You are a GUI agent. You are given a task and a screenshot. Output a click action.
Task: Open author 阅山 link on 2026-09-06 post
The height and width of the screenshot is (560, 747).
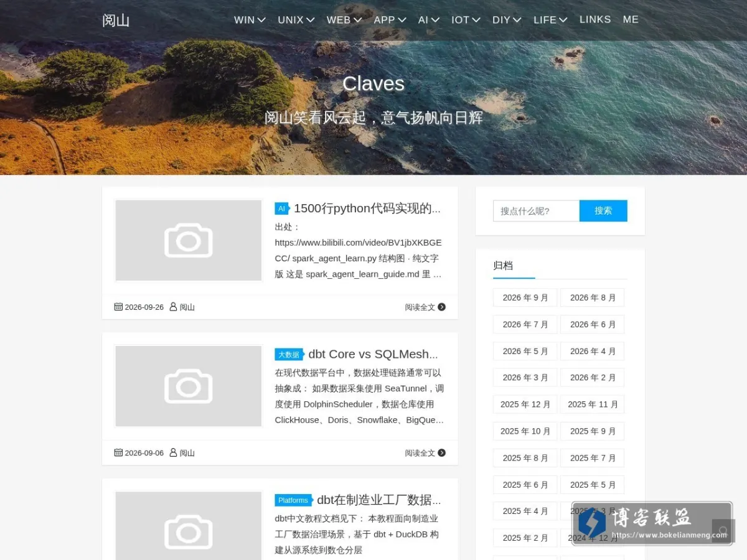(187, 453)
